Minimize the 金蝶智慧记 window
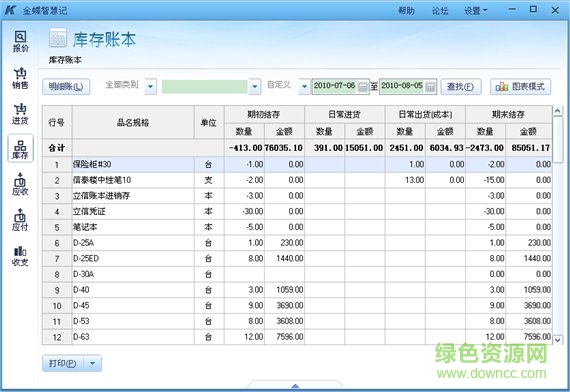 pyautogui.click(x=512, y=10)
